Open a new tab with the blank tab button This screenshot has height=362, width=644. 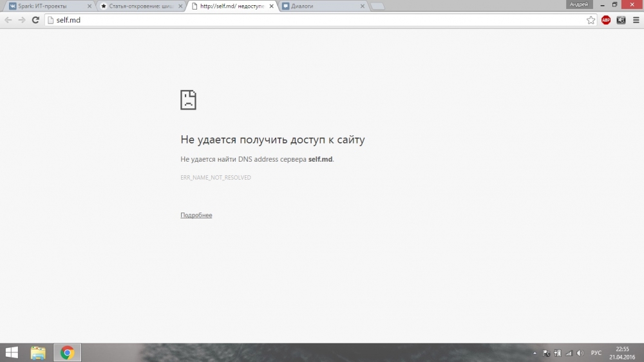coord(377,6)
